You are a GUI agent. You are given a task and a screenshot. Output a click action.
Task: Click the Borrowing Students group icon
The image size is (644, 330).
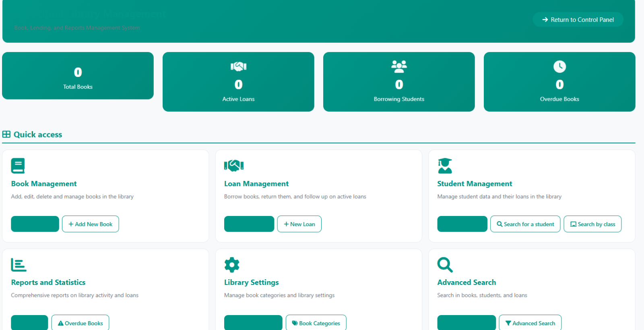(399, 66)
